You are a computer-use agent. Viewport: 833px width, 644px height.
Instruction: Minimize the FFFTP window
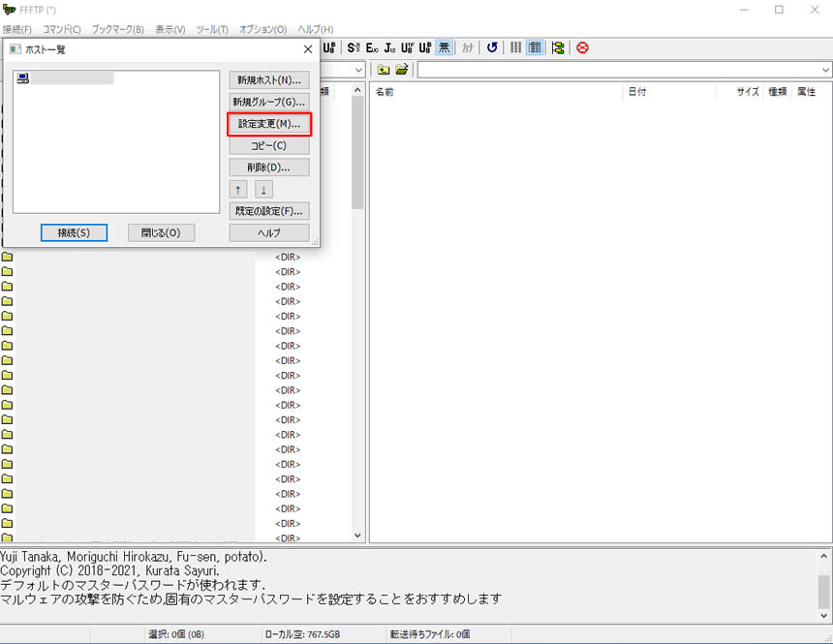(x=744, y=10)
